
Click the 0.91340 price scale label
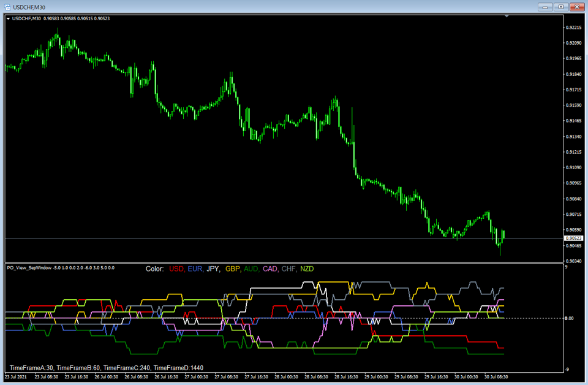[x=574, y=137]
